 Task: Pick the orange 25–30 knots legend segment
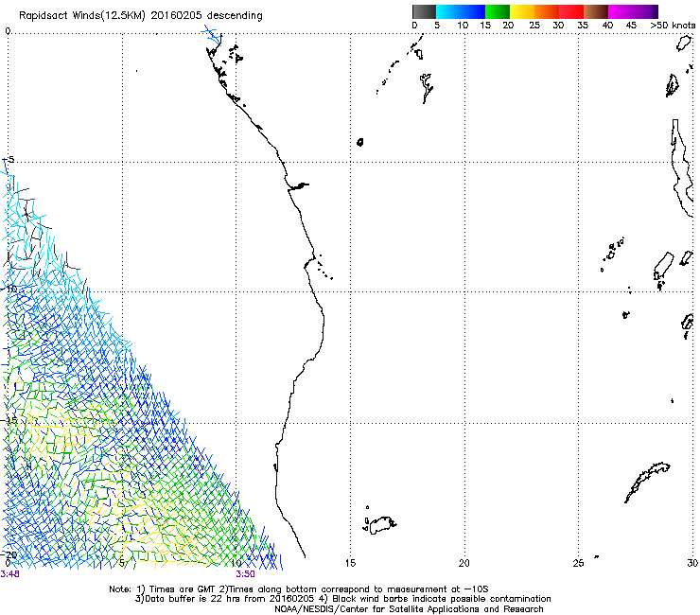[547, 11]
